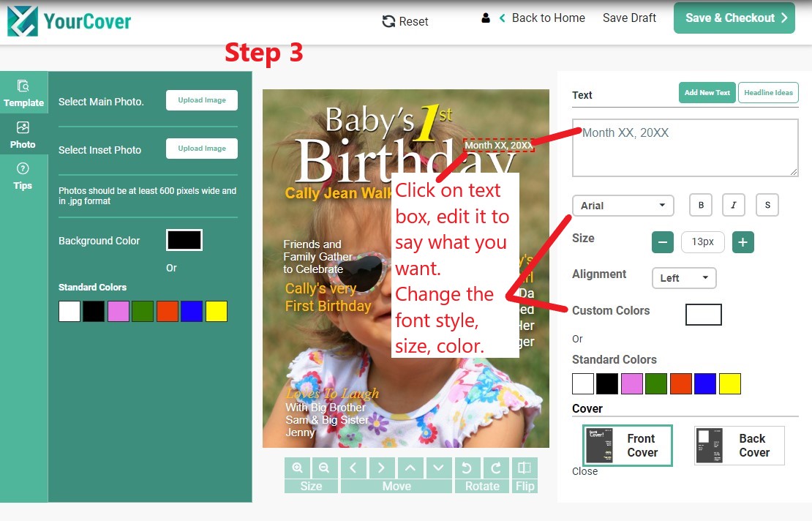Toggle bold text formatting
812x521 pixels.
pyautogui.click(x=700, y=205)
